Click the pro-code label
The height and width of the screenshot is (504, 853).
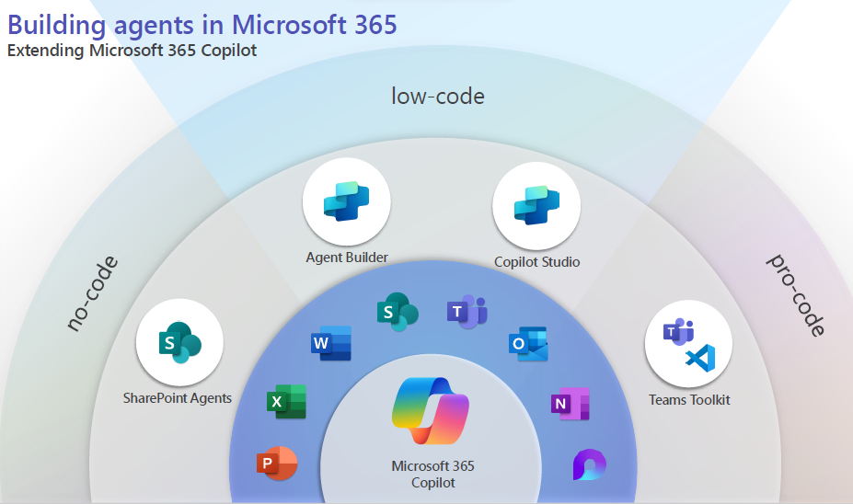click(796, 294)
